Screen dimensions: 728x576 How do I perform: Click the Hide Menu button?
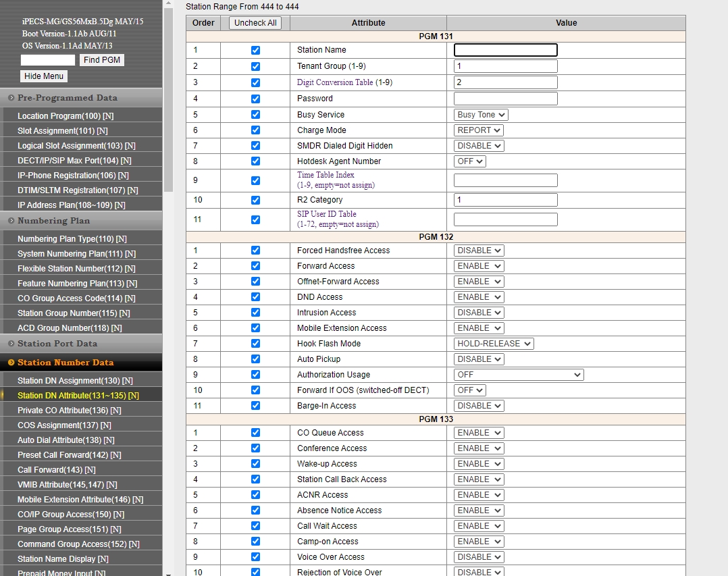point(44,76)
